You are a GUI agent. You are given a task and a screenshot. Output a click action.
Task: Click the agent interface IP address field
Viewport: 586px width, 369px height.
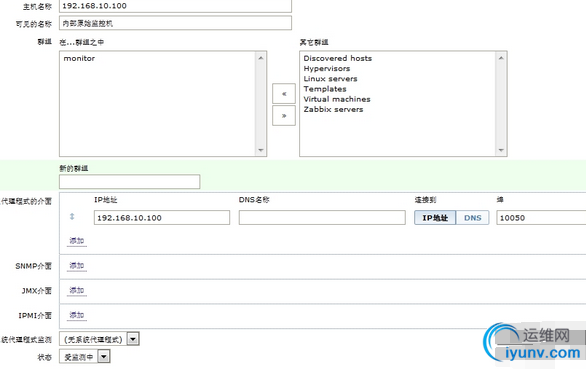[162, 218]
